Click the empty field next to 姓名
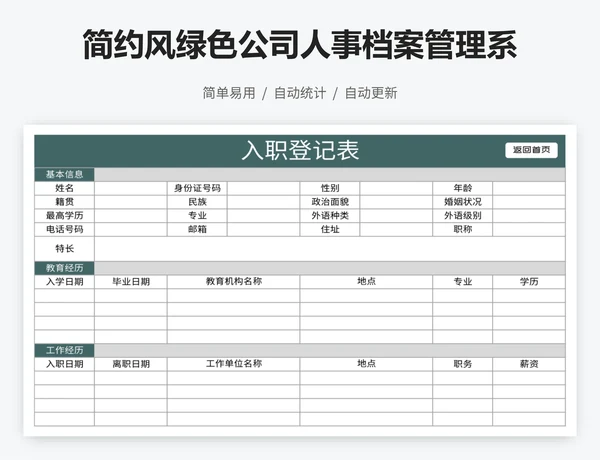 pos(131,188)
